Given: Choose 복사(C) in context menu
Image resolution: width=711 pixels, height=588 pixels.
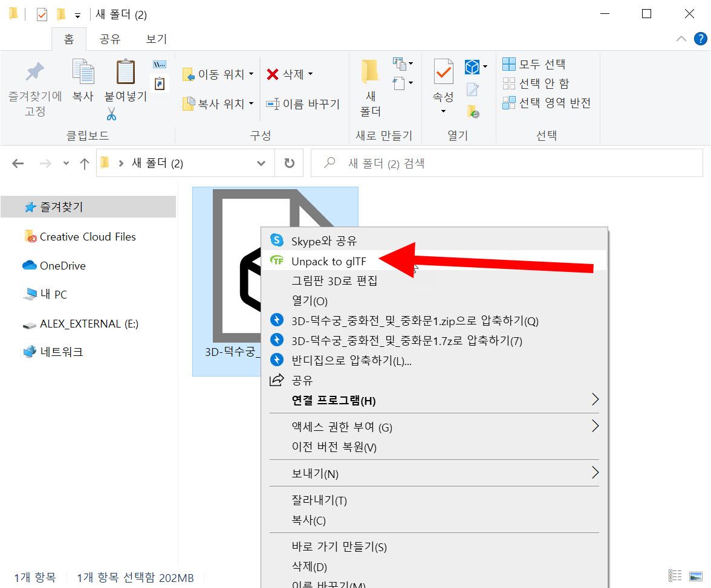Looking at the screenshot, I should tap(434, 520).
